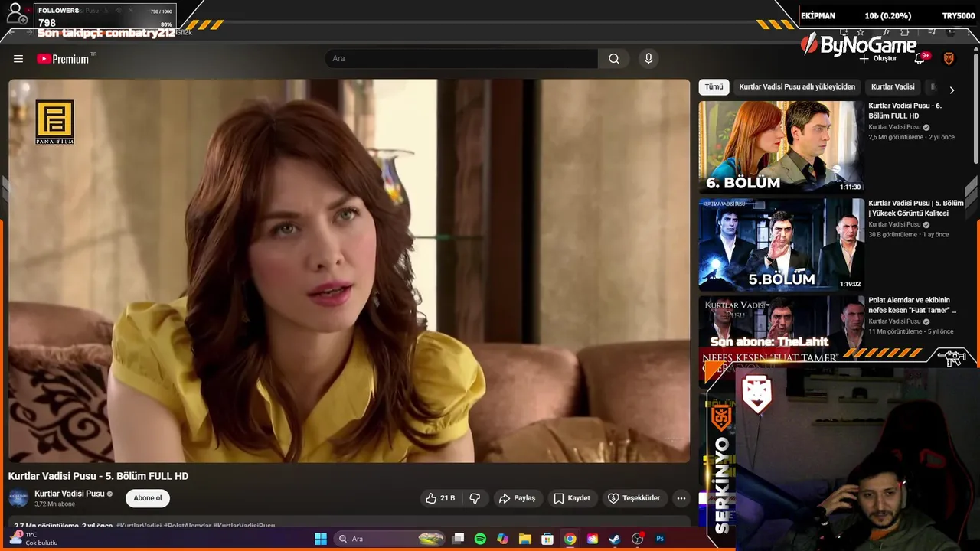Open the YouTube guide hamburger menu
Image resolution: width=980 pixels, height=551 pixels.
(x=18, y=59)
